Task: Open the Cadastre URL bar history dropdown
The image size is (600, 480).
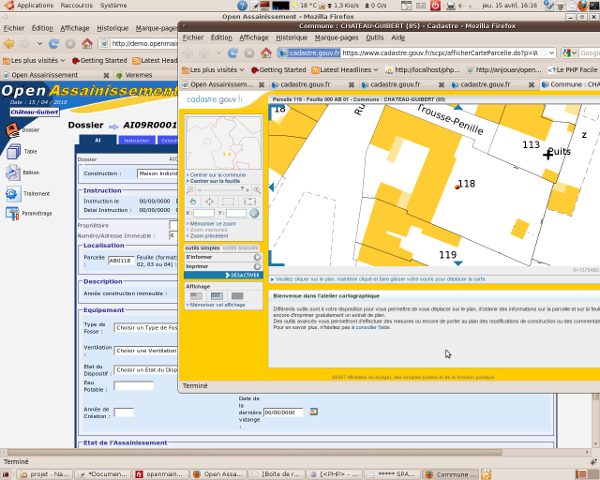Action: tap(551, 53)
